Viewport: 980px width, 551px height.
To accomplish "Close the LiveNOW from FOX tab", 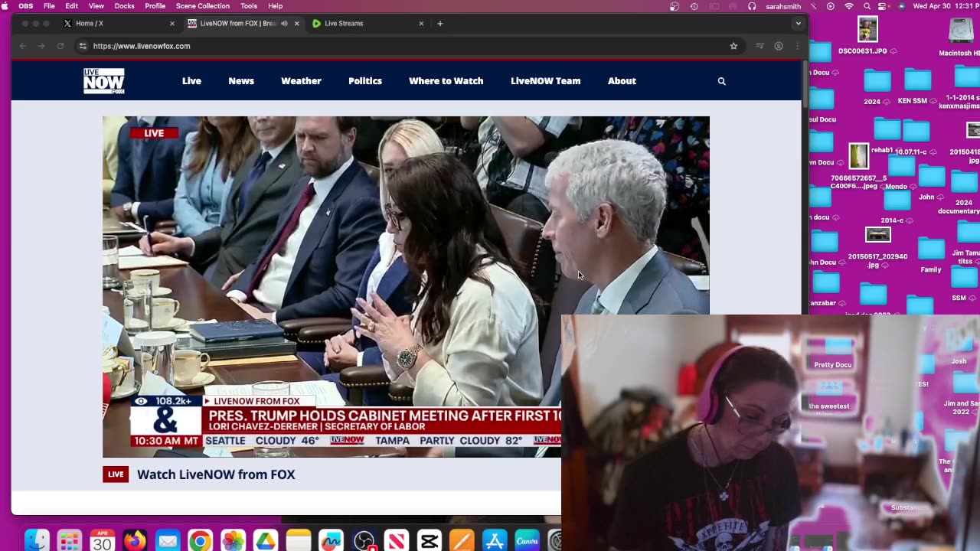I will click(296, 24).
